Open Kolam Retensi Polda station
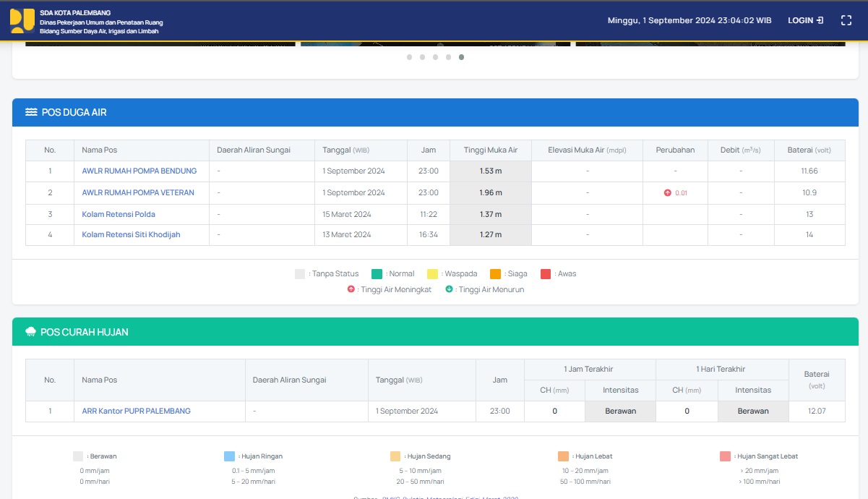This screenshot has height=499, width=868. [x=119, y=214]
